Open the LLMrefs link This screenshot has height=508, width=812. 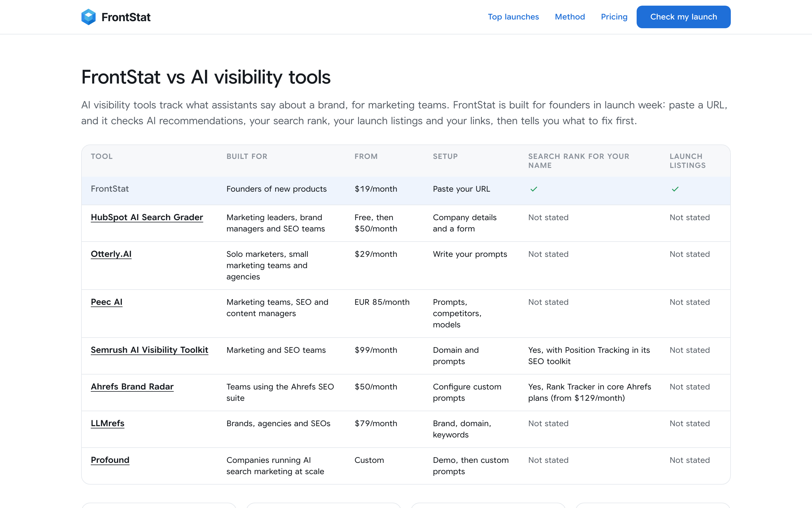pos(108,423)
